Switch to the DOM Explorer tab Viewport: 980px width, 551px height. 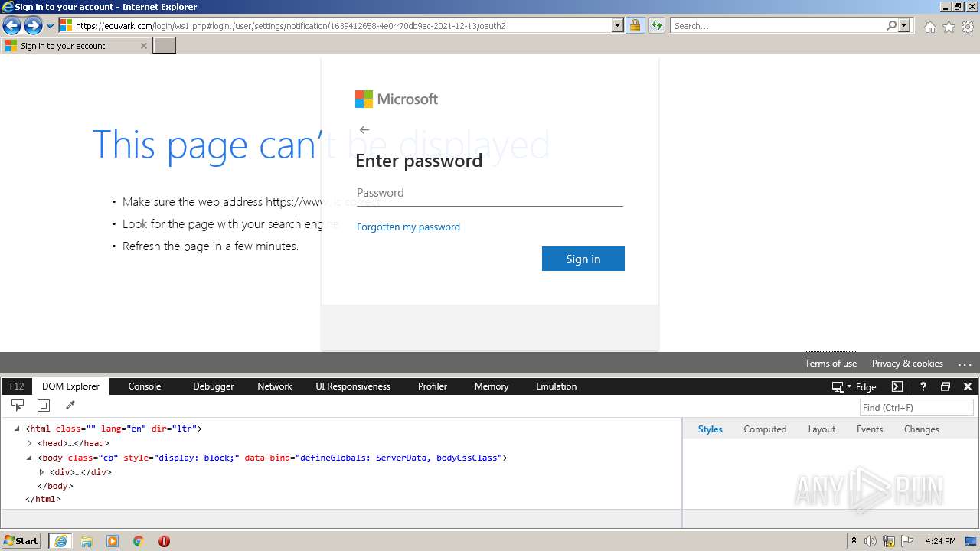70,386
